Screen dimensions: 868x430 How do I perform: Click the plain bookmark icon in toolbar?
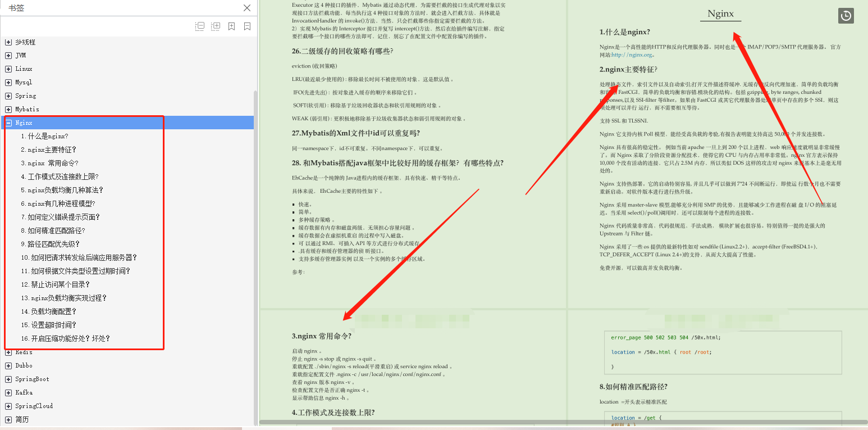click(247, 26)
